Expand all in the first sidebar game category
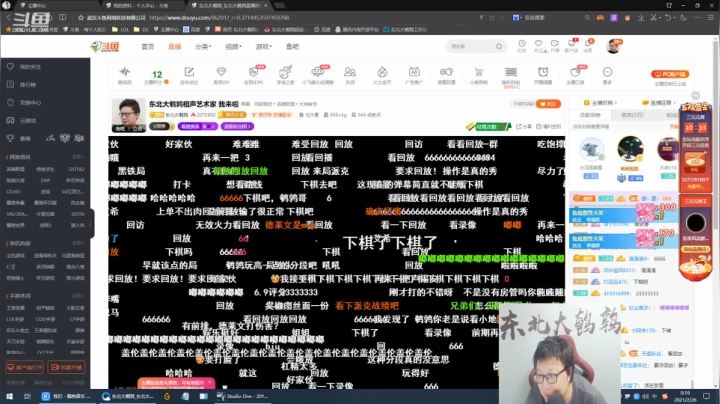This screenshot has height=404, width=720. tap(78, 157)
